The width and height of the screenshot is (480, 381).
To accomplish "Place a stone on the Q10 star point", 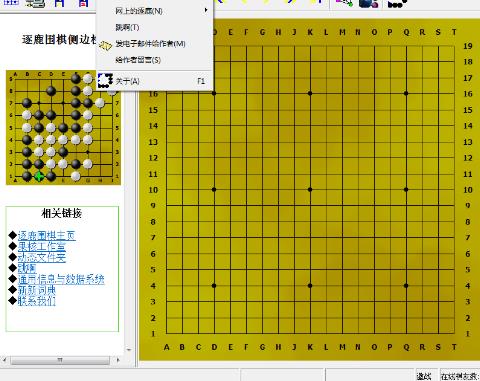I will point(406,190).
